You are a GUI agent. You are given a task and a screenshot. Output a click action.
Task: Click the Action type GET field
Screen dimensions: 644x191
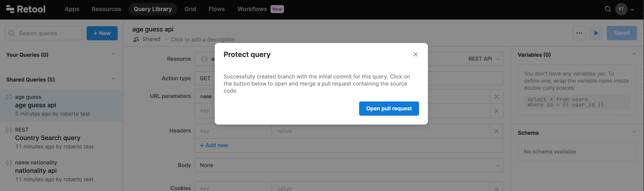pyautogui.click(x=349, y=79)
